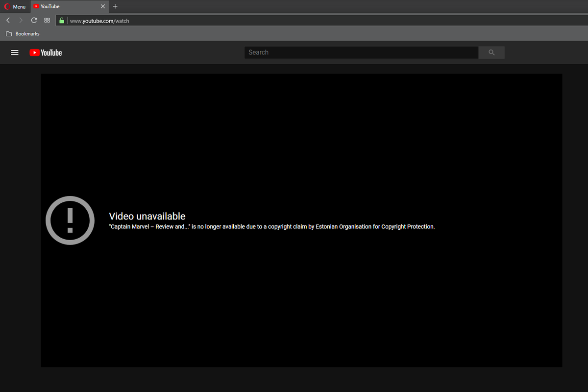Click the green padlock security icon
The width and height of the screenshot is (588, 392).
pyautogui.click(x=61, y=21)
